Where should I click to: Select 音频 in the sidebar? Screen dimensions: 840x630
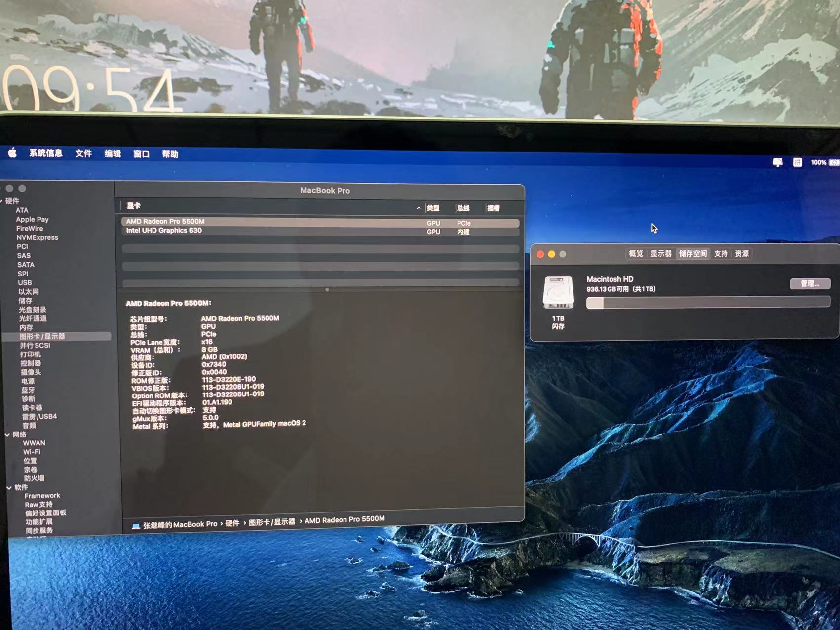[x=29, y=426]
